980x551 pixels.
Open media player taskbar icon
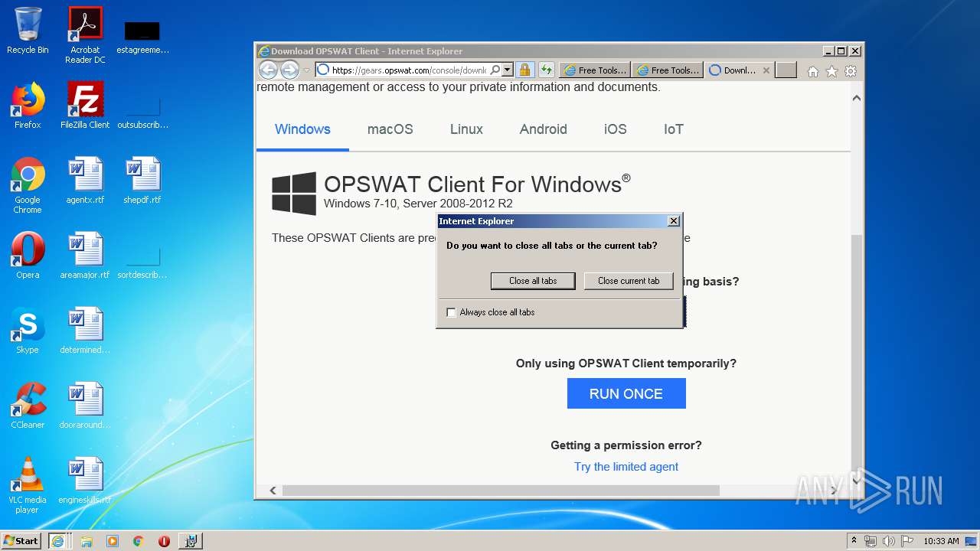113,540
